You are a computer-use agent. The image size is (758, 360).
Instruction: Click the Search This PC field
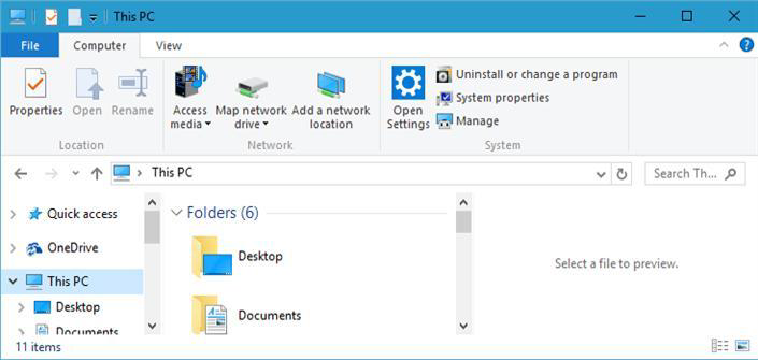click(x=695, y=174)
